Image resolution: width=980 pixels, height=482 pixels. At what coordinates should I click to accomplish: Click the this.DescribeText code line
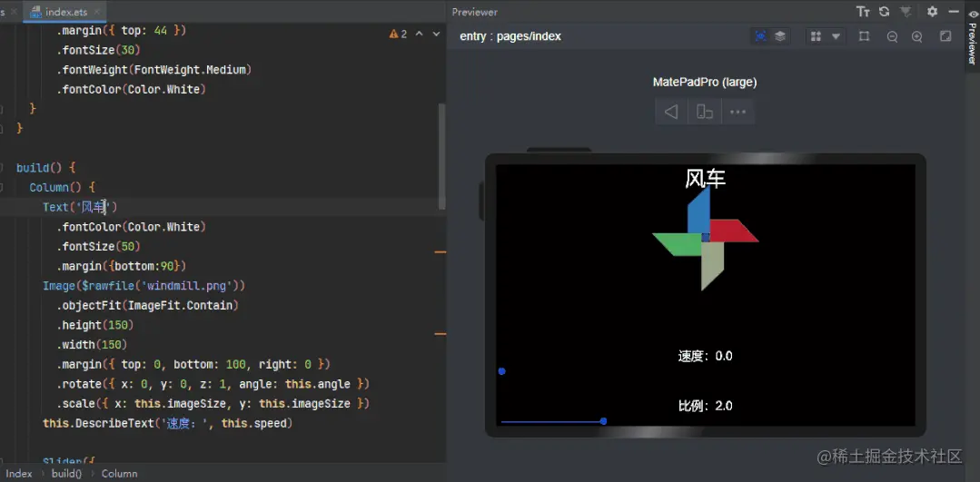point(167,423)
